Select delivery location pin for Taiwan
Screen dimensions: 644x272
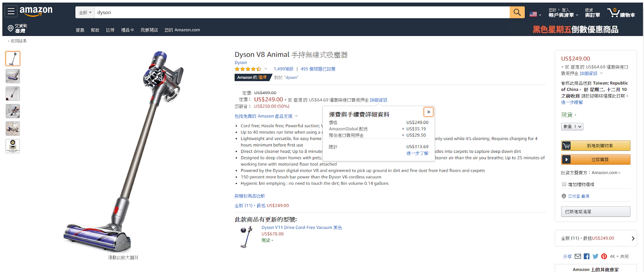(x=17, y=28)
